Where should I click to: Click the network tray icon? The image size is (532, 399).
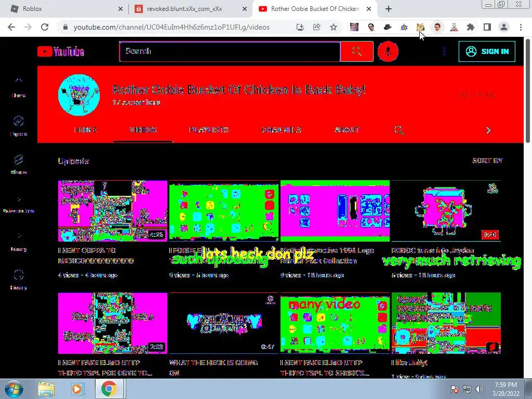(x=467, y=389)
